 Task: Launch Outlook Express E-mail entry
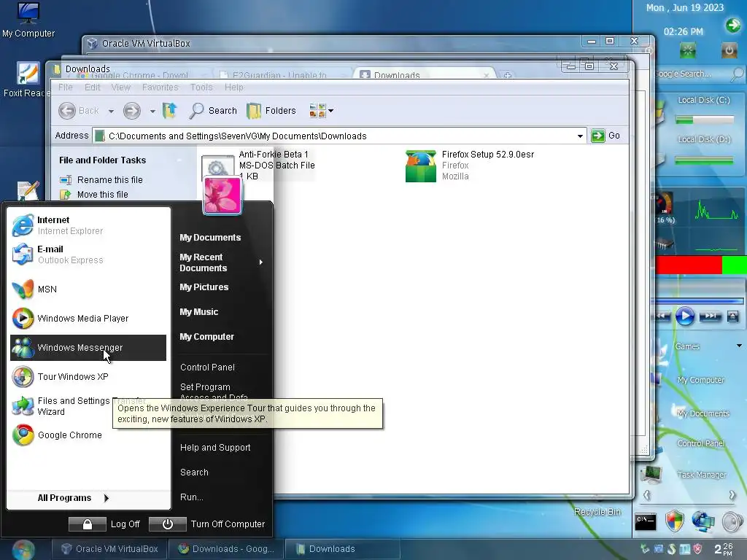coord(88,254)
